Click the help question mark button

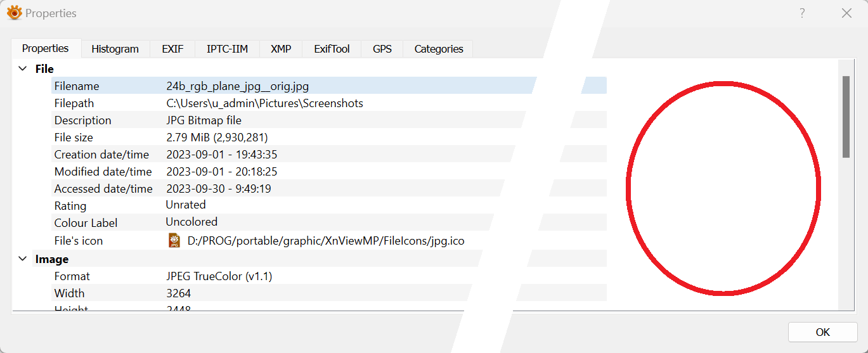(x=802, y=13)
